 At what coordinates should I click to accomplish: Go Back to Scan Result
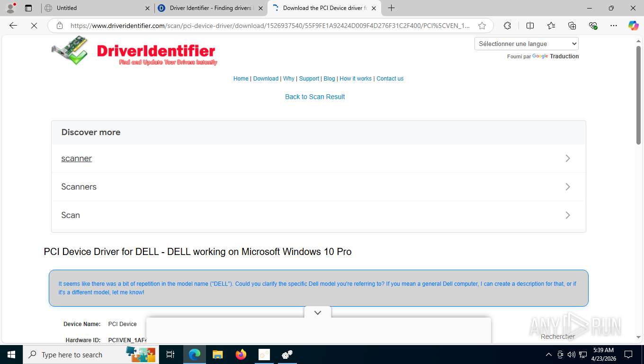[315, 97]
